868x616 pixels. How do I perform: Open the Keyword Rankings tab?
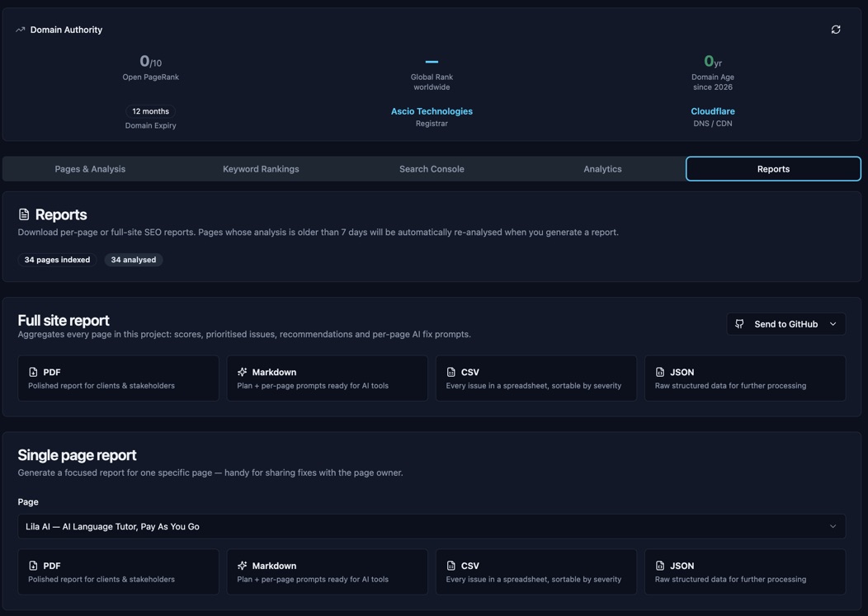pos(261,169)
